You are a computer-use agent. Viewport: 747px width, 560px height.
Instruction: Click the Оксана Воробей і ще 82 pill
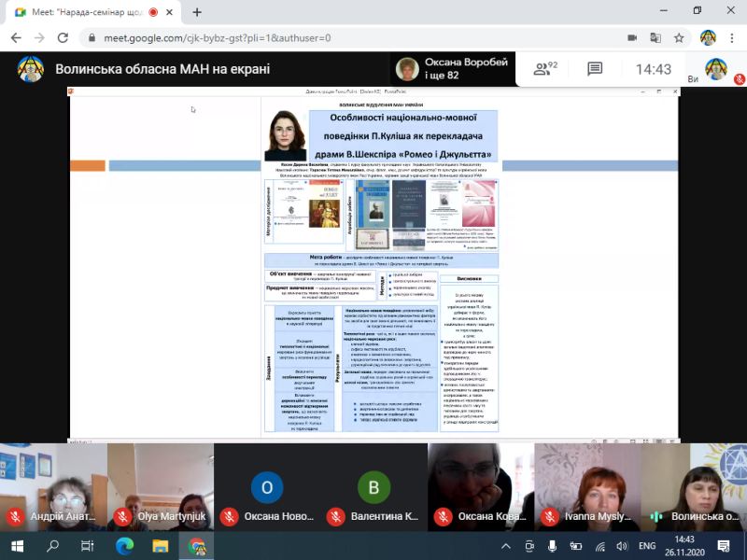(x=454, y=69)
